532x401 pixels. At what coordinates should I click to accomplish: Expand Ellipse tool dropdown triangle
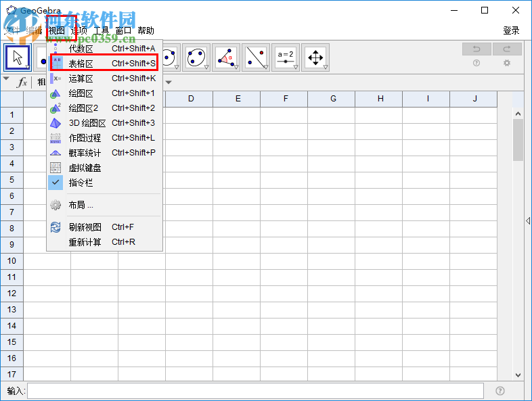click(x=206, y=67)
